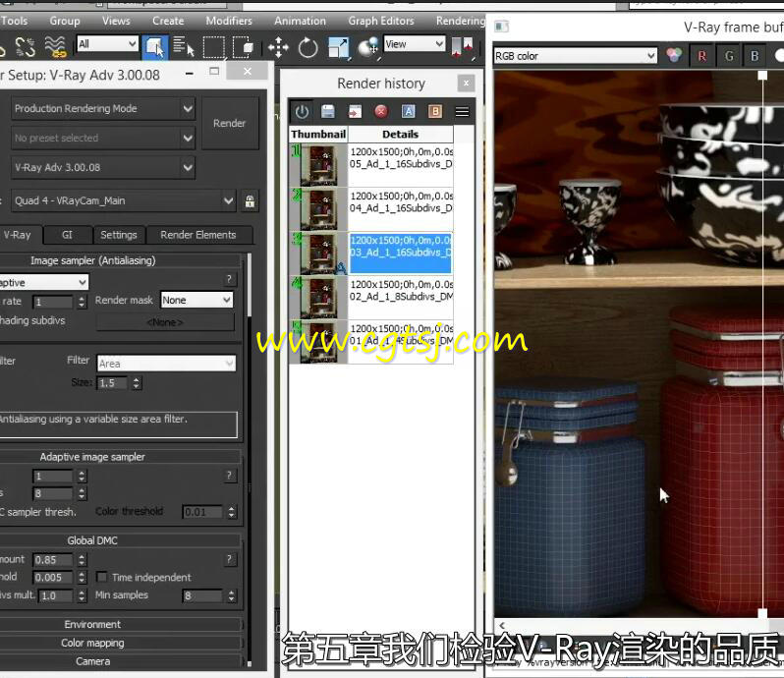Image resolution: width=784 pixels, height=678 pixels.
Task: Toggle Window/Crossing selection mode icon
Action: pos(244,47)
